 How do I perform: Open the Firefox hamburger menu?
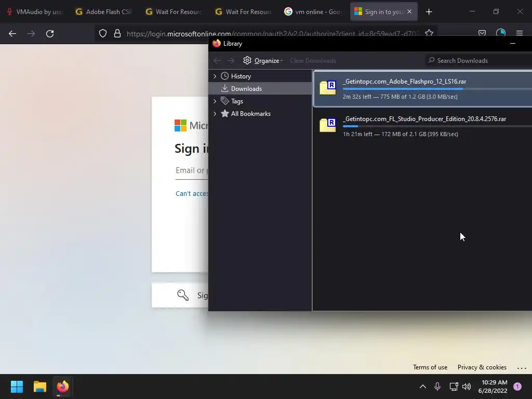click(520, 33)
